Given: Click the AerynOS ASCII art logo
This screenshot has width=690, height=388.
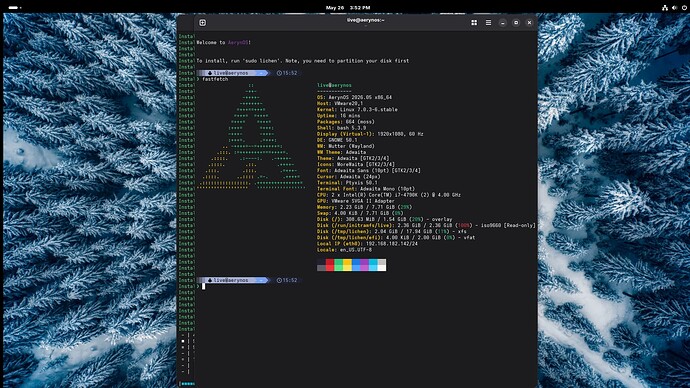Looking at the screenshot, I should [x=251, y=137].
